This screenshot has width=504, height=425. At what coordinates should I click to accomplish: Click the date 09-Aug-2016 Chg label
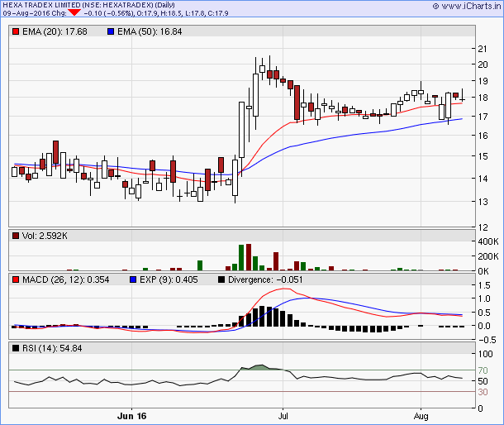35,13
